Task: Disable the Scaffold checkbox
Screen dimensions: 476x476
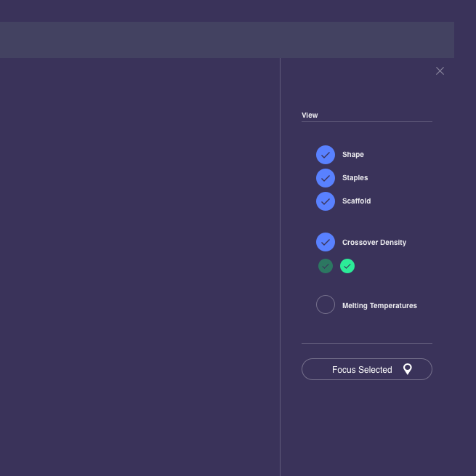Action: point(326,201)
